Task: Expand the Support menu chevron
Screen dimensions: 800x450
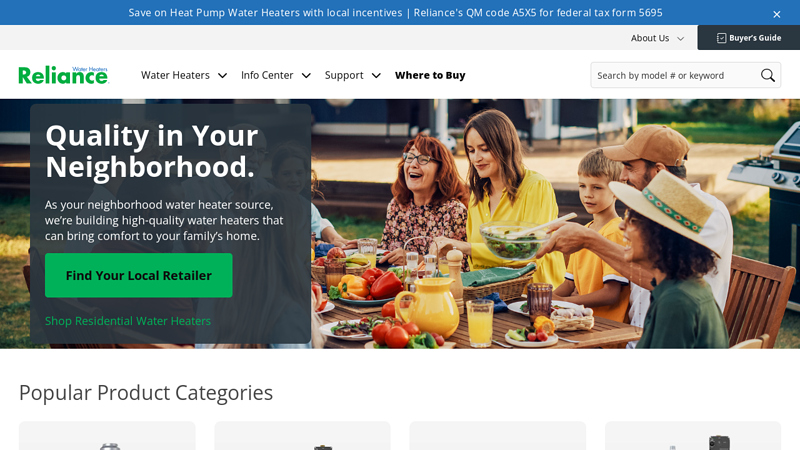Action: coord(376,76)
